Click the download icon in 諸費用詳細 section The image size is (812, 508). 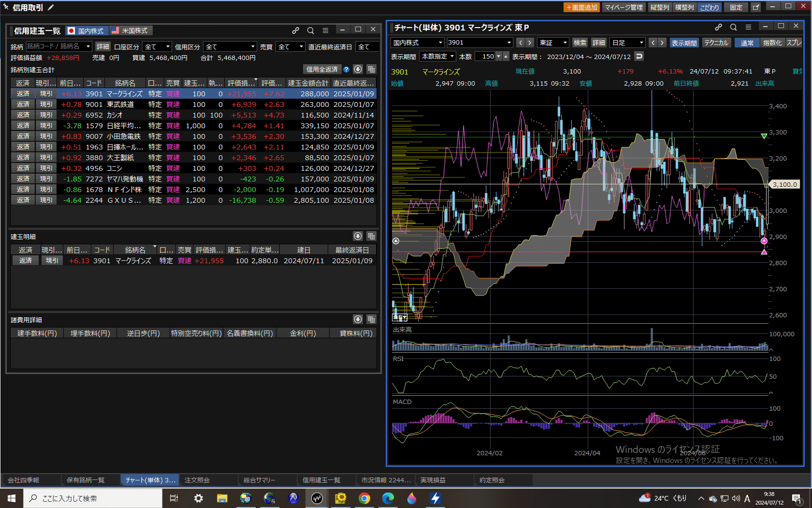358,319
